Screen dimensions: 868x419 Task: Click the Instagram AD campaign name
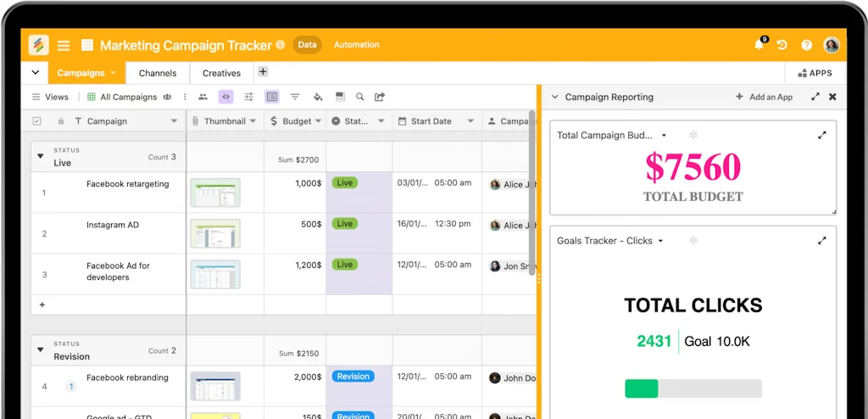113,225
